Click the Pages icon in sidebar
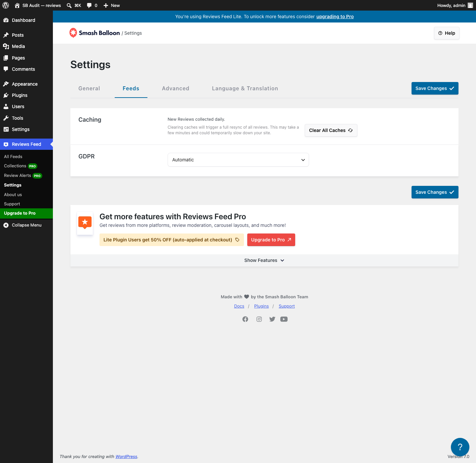 (6, 58)
